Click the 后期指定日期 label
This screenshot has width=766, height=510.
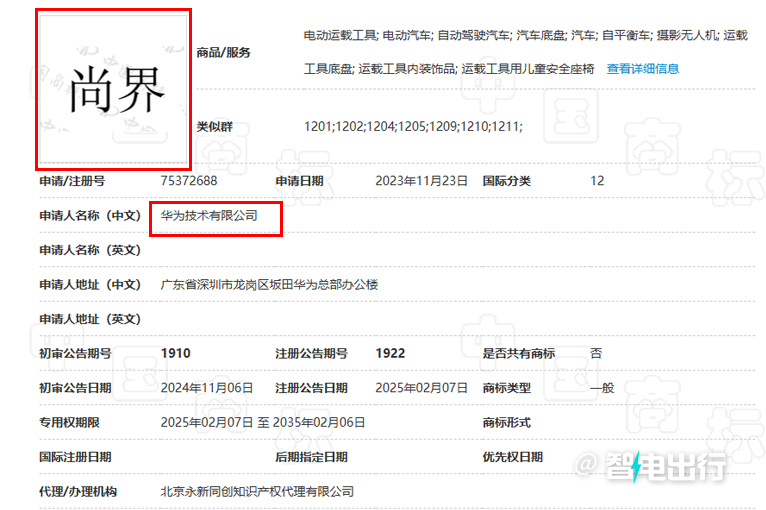pyautogui.click(x=311, y=457)
